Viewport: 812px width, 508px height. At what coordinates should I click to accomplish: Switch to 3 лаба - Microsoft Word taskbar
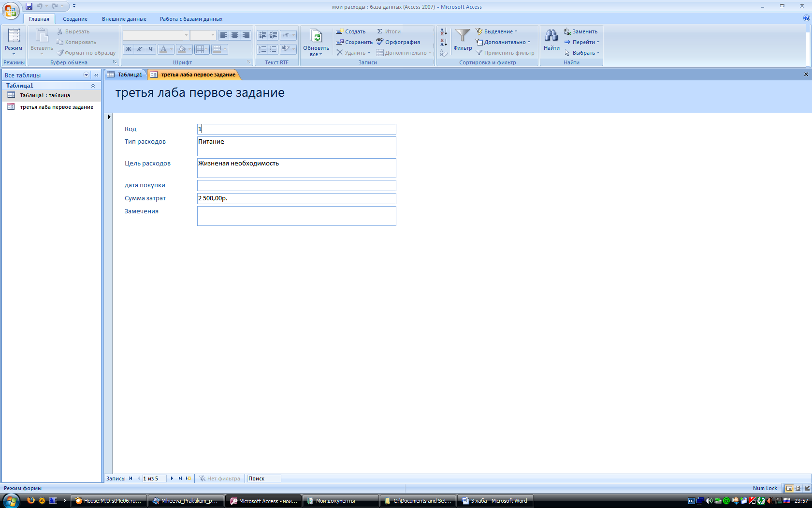click(x=496, y=501)
